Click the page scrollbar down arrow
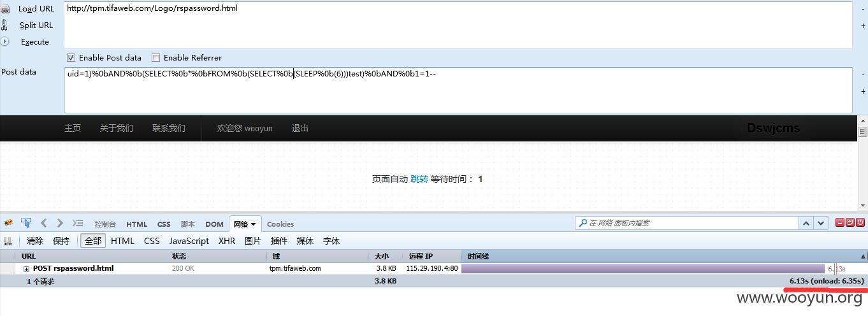The height and width of the screenshot is (316, 868). 863,206
